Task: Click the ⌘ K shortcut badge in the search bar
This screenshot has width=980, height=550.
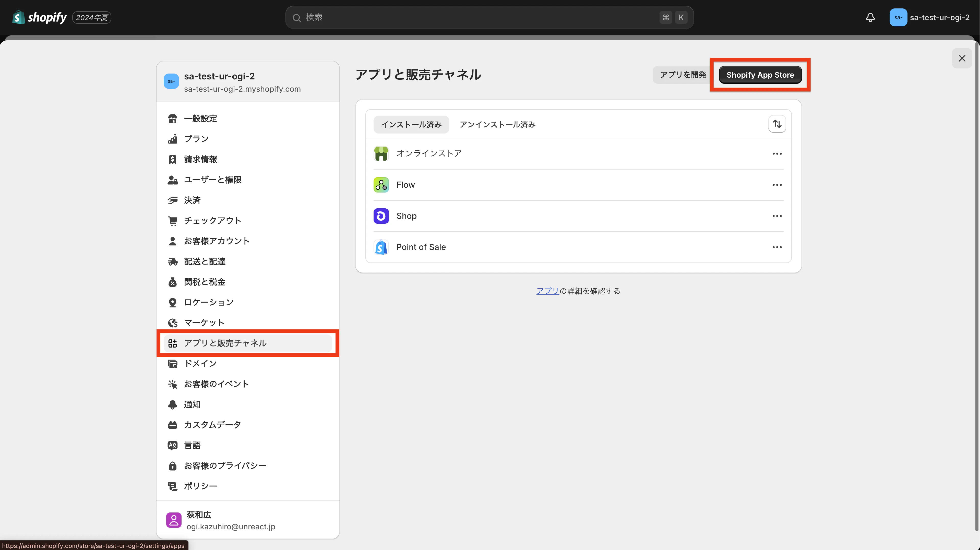Action: (x=673, y=18)
